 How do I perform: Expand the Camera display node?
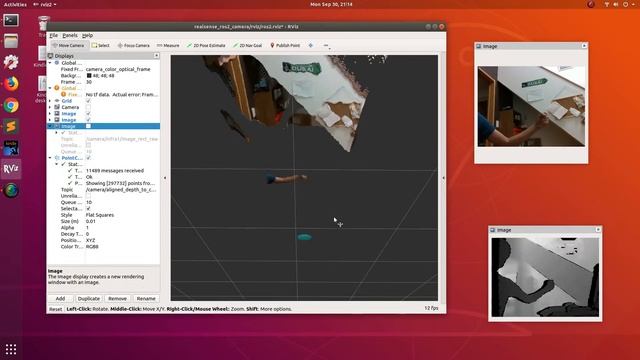click(50, 107)
